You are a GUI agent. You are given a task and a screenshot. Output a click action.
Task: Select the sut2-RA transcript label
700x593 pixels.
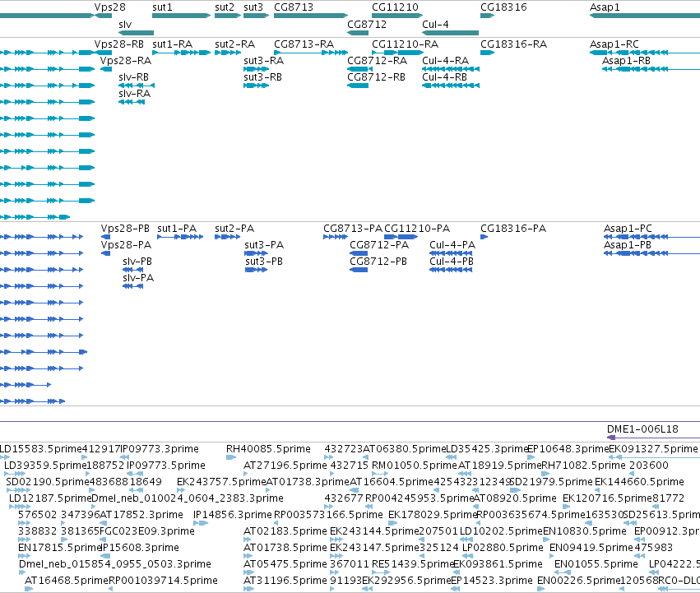(x=234, y=44)
